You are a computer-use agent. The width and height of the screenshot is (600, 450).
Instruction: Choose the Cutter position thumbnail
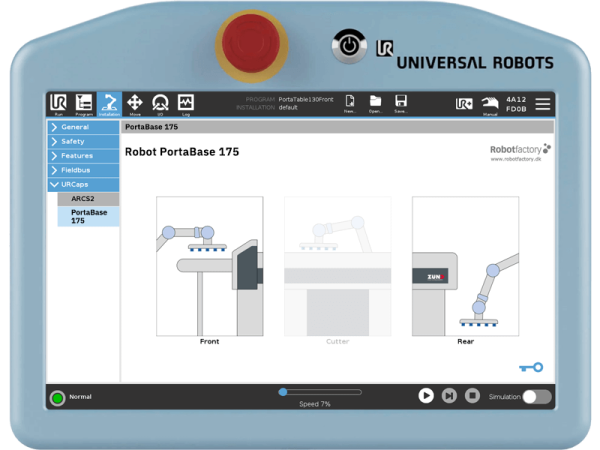pos(338,266)
